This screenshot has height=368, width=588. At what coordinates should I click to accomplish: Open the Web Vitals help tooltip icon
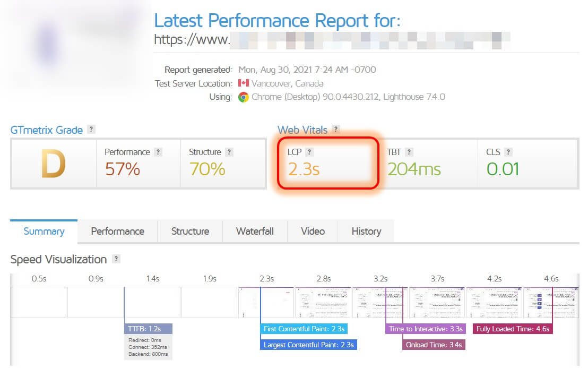(336, 130)
